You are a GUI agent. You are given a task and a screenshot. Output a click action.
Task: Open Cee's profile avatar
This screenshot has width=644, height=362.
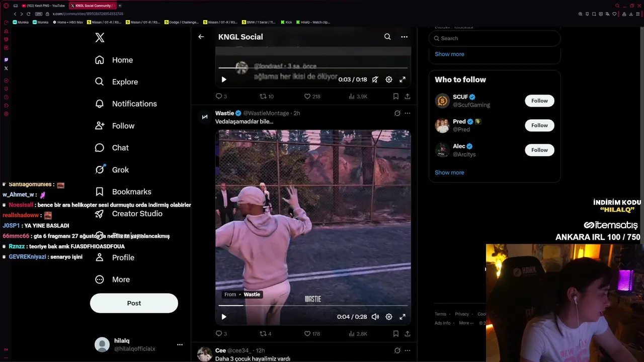pyautogui.click(x=204, y=354)
